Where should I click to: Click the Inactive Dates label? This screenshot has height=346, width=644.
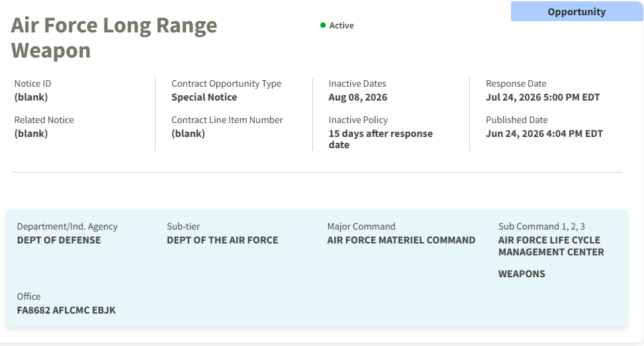coord(357,83)
